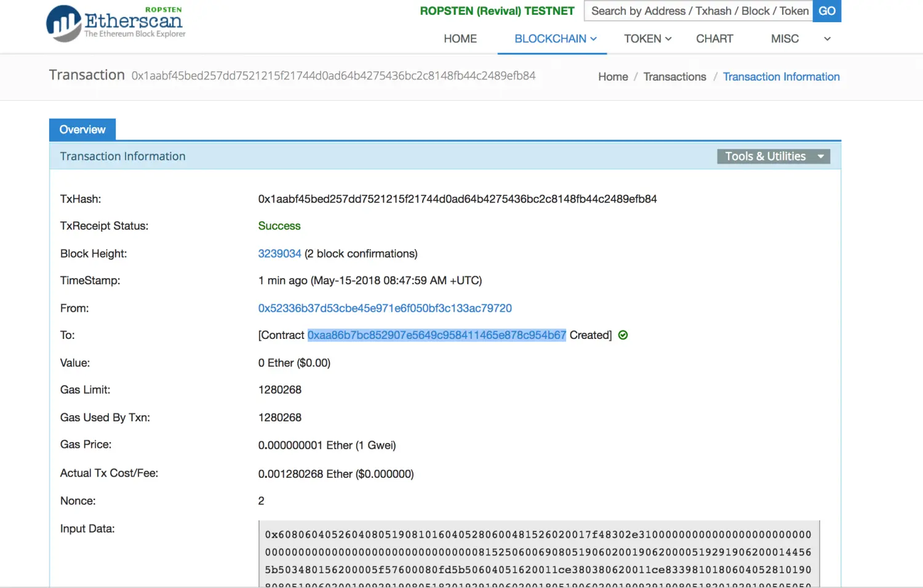Focus the address/txhash search field

coord(698,11)
